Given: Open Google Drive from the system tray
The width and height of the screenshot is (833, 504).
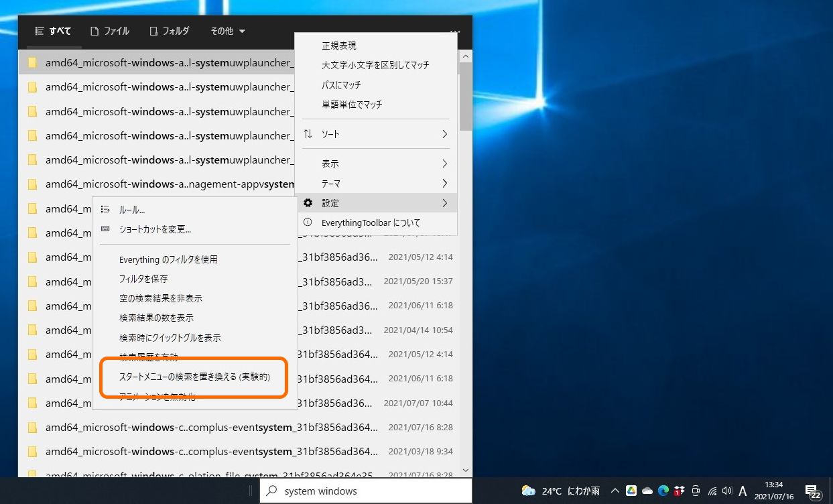Looking at the screenshot, I should coord(631,491).
